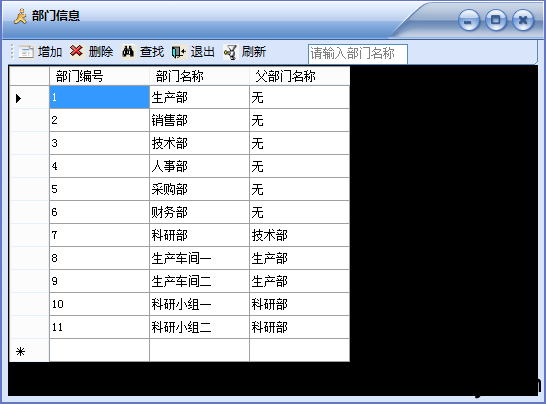Image resolution: width=546 pixels, height=404 pixels.
Task: Click the toolbar grip handle
Action: (12, 52)
